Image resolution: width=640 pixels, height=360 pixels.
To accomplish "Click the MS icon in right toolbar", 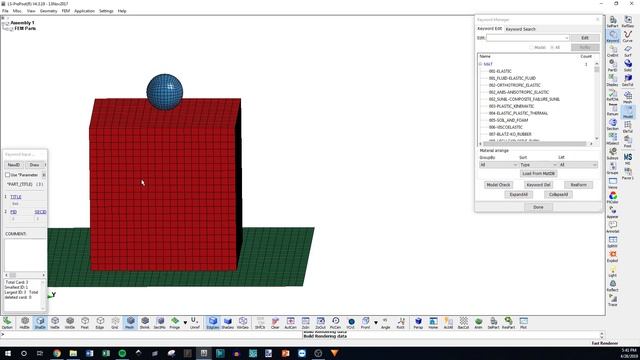I will 628,158.
